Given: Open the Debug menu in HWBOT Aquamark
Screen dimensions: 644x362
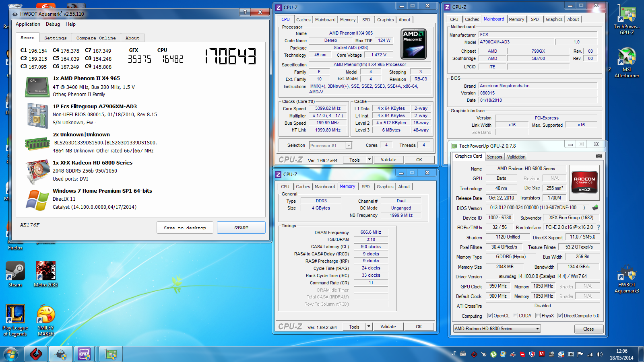Looking at the screenshot, I should 53,24.
